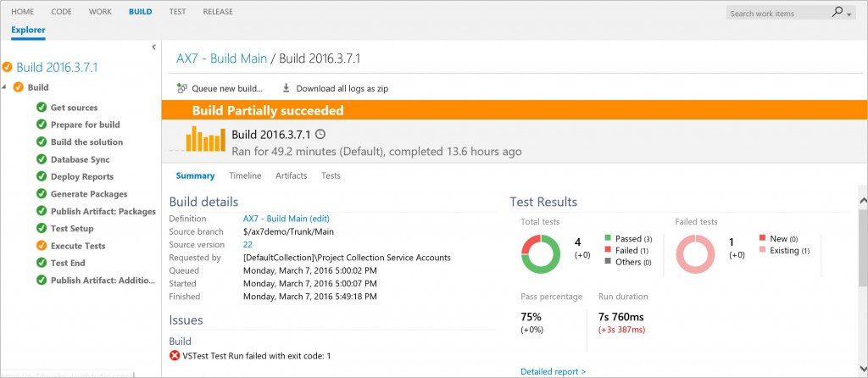This screenshot has height=378, width=868.
Task: Click the Queue new build icon
Action: (x=182, y=88)
